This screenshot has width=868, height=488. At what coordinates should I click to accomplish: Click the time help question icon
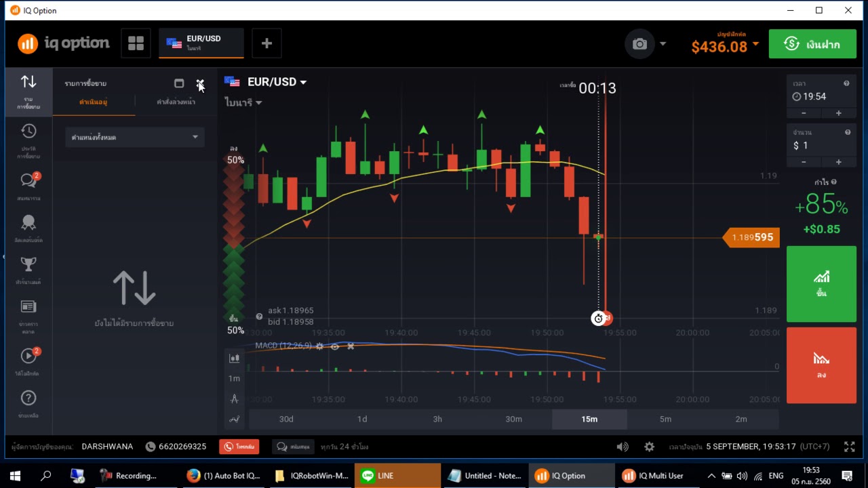click(846, 83)
